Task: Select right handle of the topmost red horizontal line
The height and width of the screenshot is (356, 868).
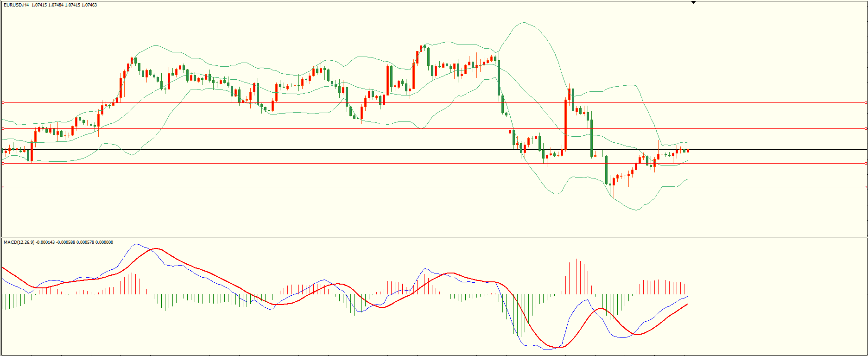Action: (866, 102)
